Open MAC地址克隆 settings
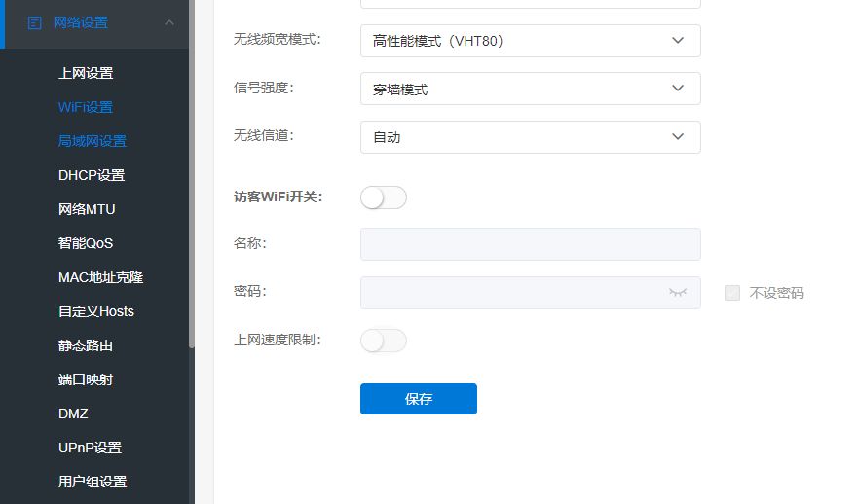857x504 pixels. (x=100, y=277)
